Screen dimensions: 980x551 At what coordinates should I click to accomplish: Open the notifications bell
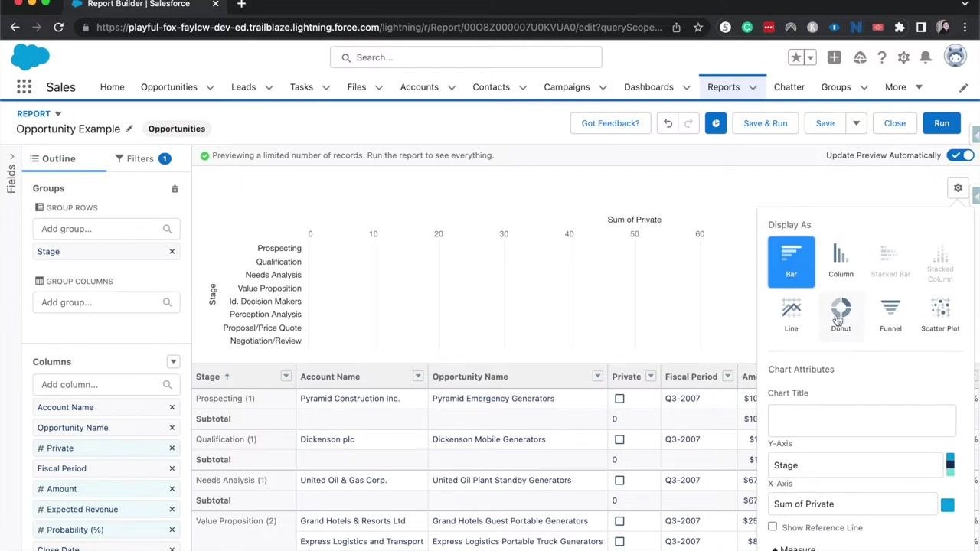coord(926,57)
